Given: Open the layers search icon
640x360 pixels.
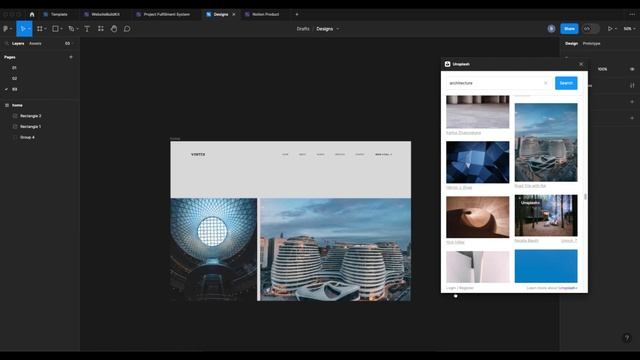Looking at the screenshot, I should [x=6, y=43].
